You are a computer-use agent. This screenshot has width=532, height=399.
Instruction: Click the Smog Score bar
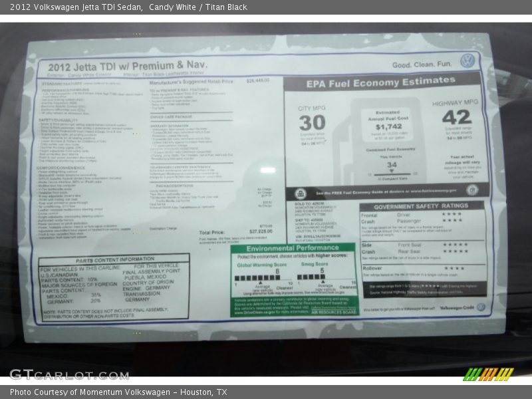311,277
